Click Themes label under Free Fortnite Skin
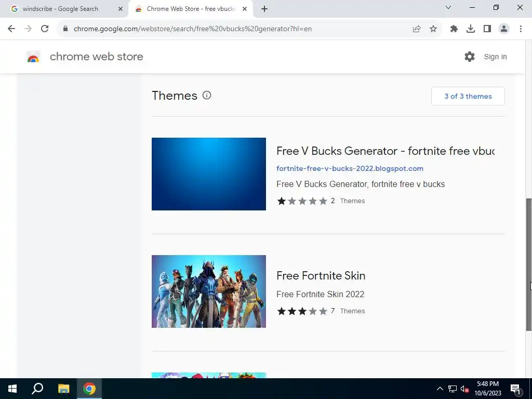Screen dimensions: 532x399 353,311
